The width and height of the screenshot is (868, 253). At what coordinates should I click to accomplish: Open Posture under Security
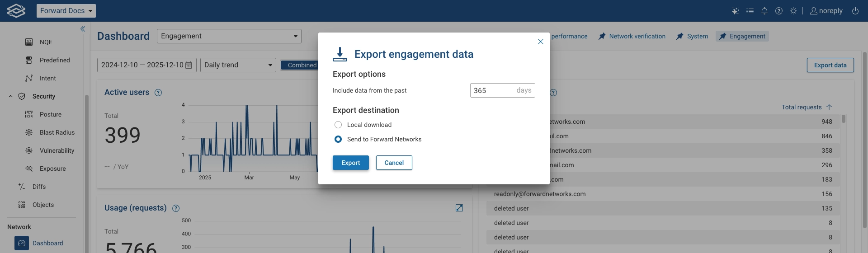coord(50,114)
